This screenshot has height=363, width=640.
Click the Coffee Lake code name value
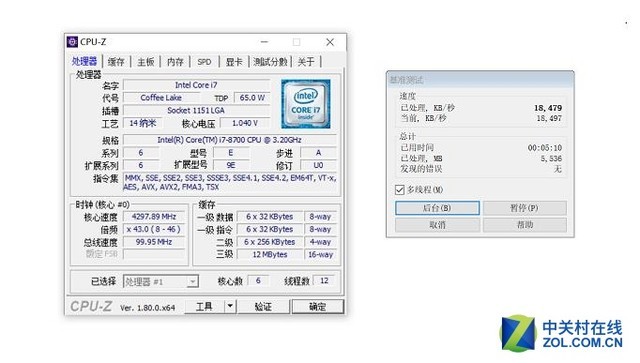click(x=161, y=98)
